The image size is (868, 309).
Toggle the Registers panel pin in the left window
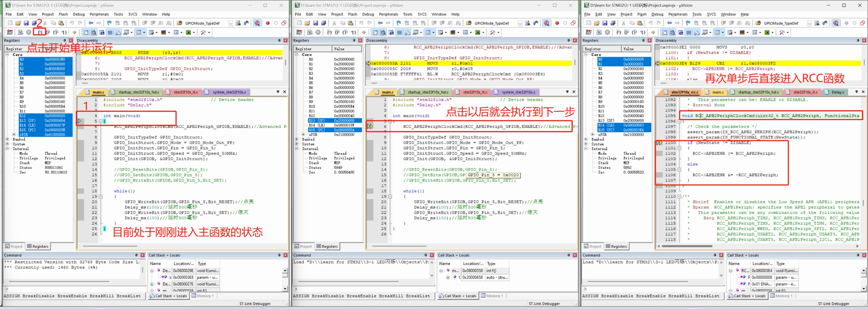pos(65,40)
